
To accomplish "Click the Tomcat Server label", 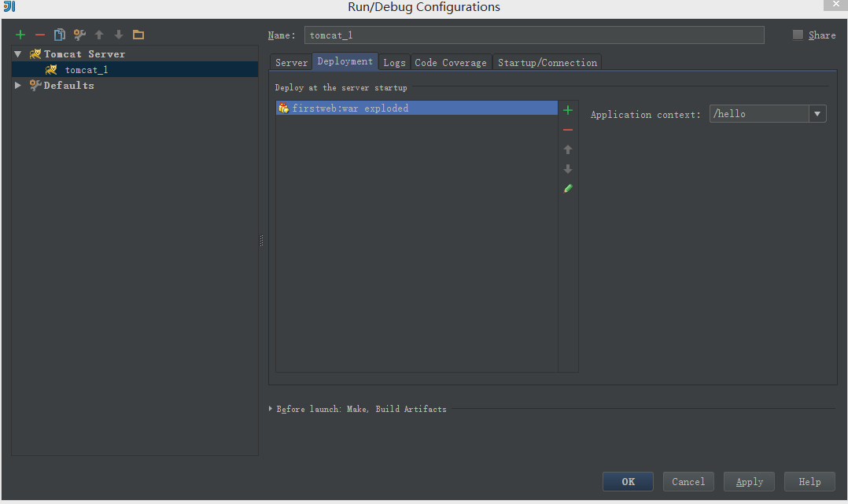I will click(x=84, y=54).
